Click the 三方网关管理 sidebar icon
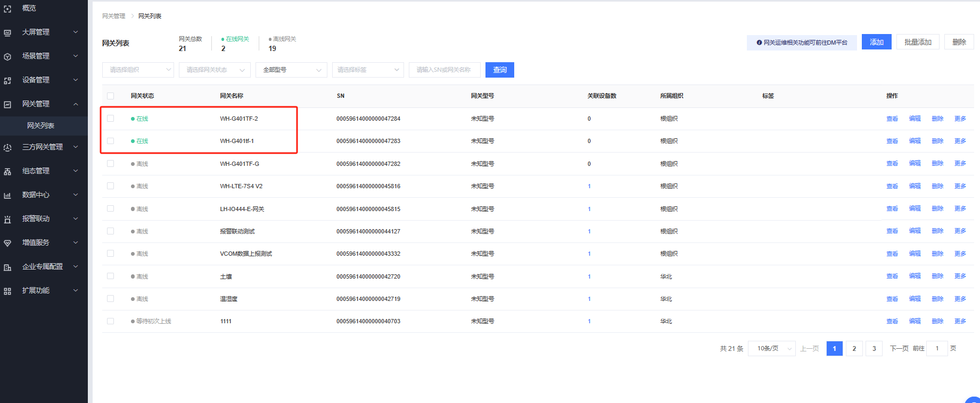Screen dimensions: 980x403 [7, 147]
